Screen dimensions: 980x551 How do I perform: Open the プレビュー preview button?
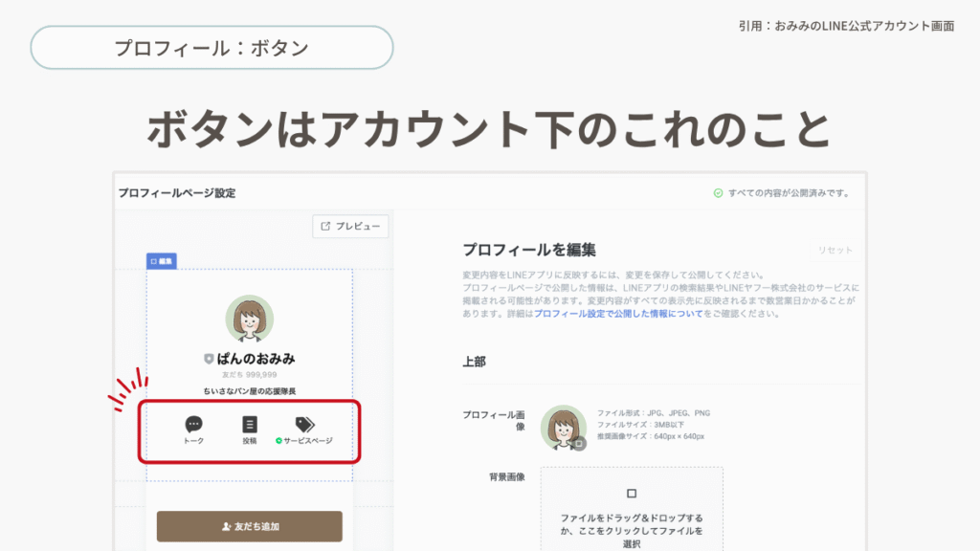pyautogui.click(x=350, y=226)
